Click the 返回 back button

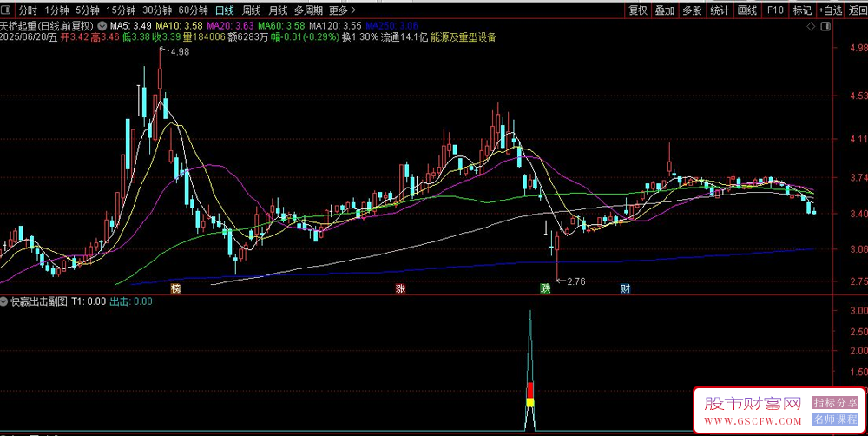858,10
